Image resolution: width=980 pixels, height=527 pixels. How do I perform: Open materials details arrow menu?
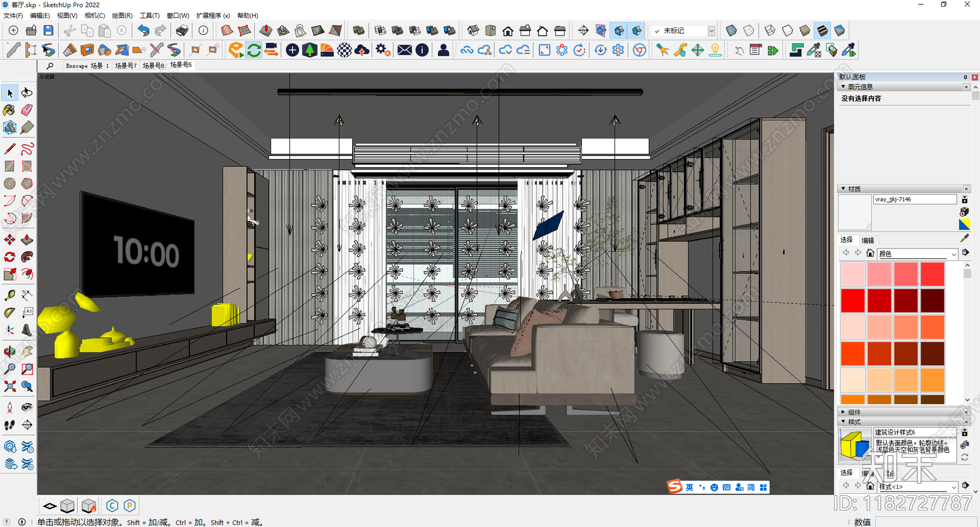pos(965,253)
